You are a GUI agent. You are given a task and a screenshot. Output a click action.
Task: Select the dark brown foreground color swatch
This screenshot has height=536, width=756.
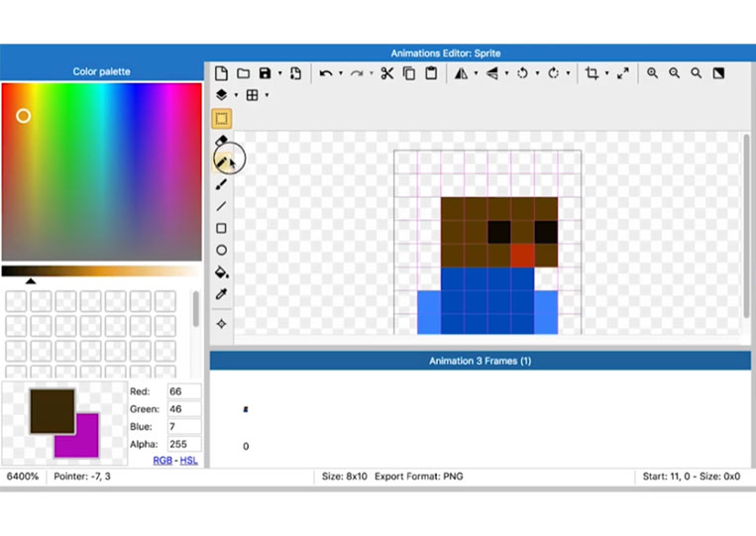point(53,411)
